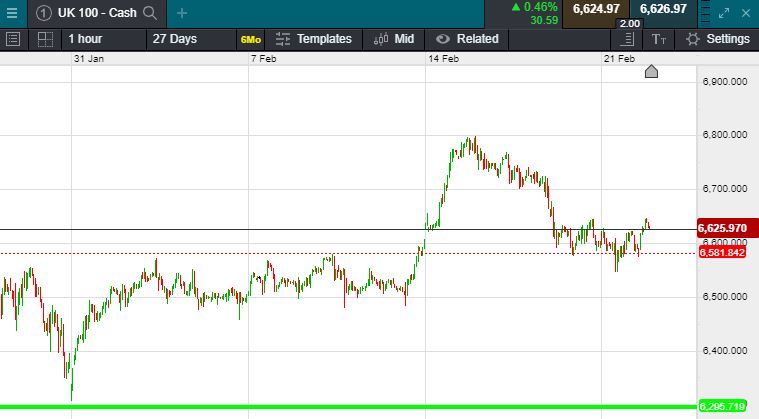Click the search magnifier beside UK 100 - Cash

[x=150, y=13]
